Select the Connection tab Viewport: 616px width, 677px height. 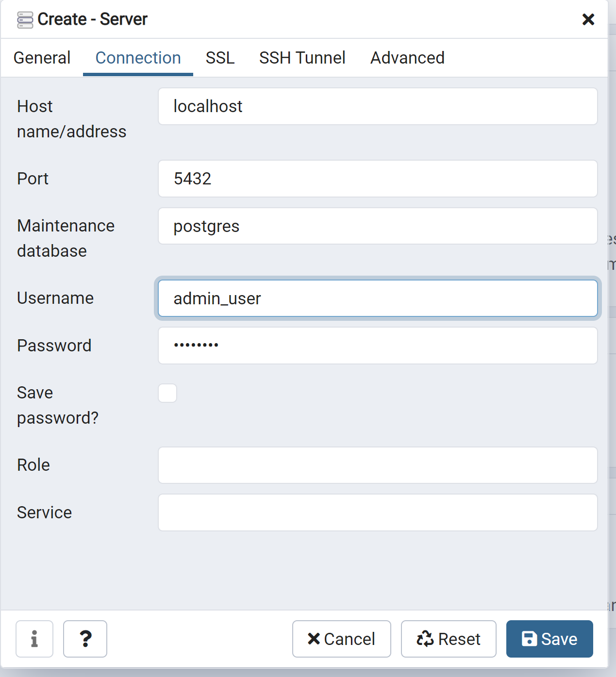[x=138, y=58]
